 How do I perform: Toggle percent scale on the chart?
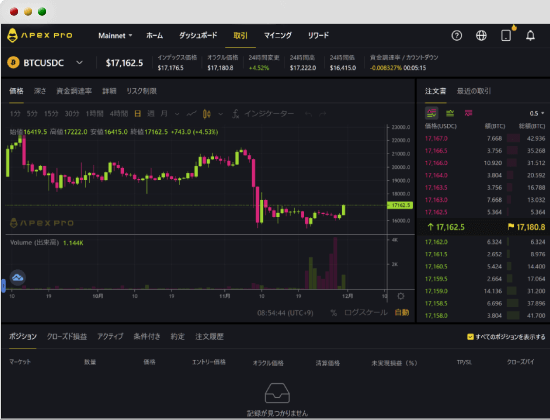tap(333, 313)
